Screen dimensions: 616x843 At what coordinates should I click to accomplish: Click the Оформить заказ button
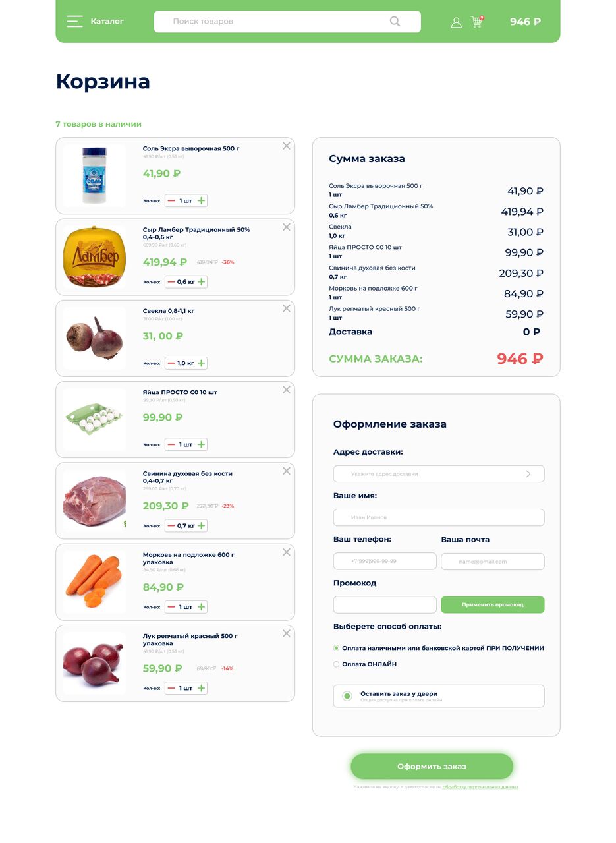tap(432, 767)
